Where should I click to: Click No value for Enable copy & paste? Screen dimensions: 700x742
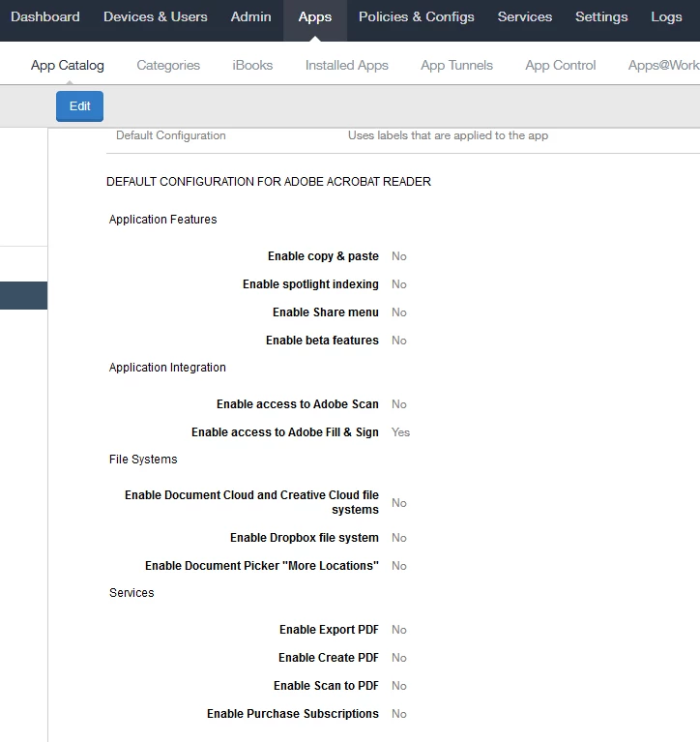[x=398, y=256]
